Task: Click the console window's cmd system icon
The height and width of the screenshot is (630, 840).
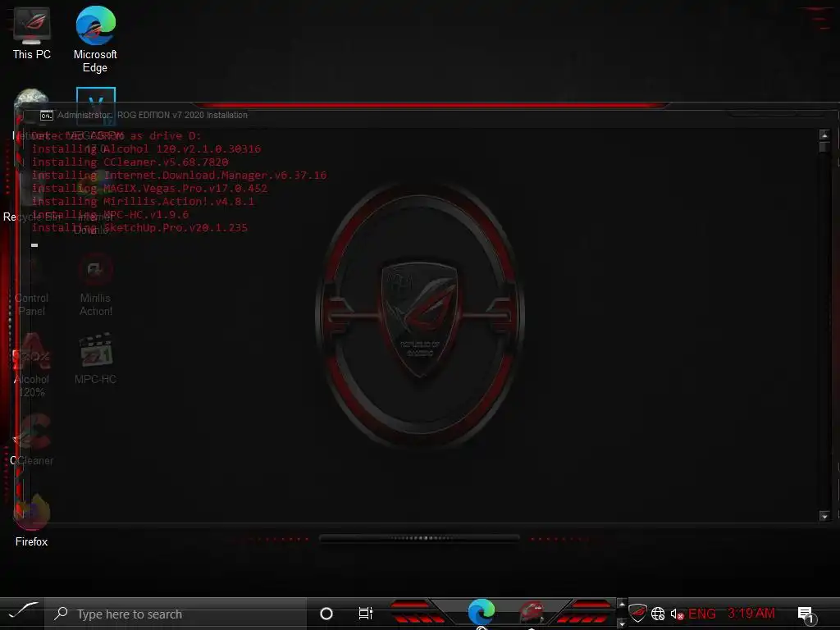Action: click(47, 115)
